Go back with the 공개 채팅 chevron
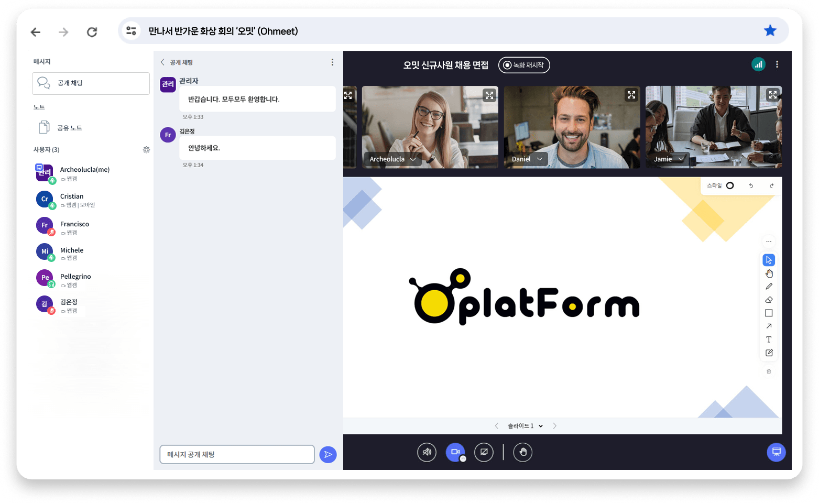 click(162, 62)
